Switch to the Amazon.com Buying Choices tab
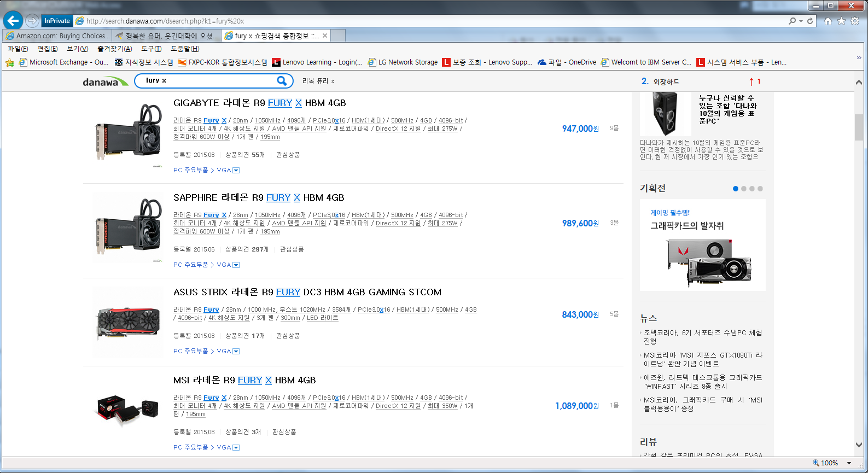Viewport: 868px width, 473px height. point(57,36)
